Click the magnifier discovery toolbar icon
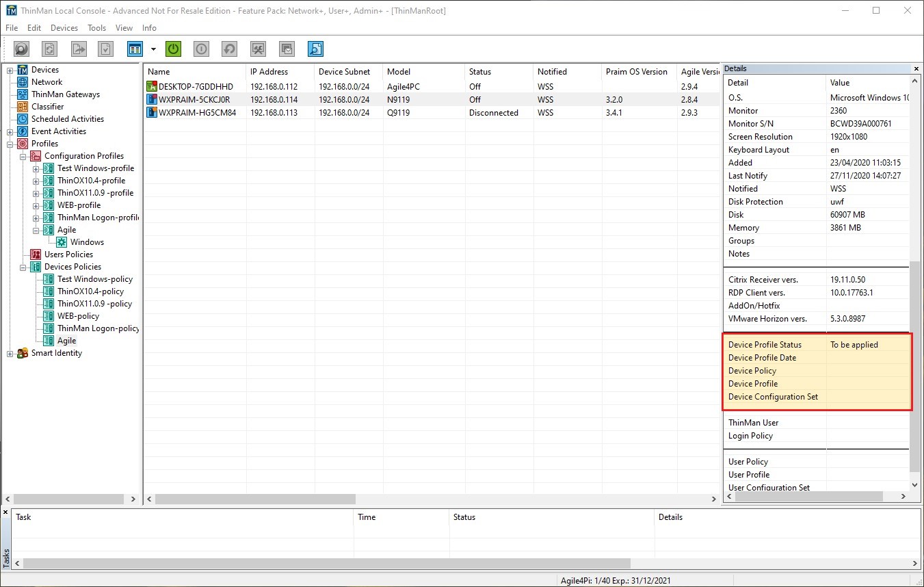924x587 pixels. click(x=22, y=49)
